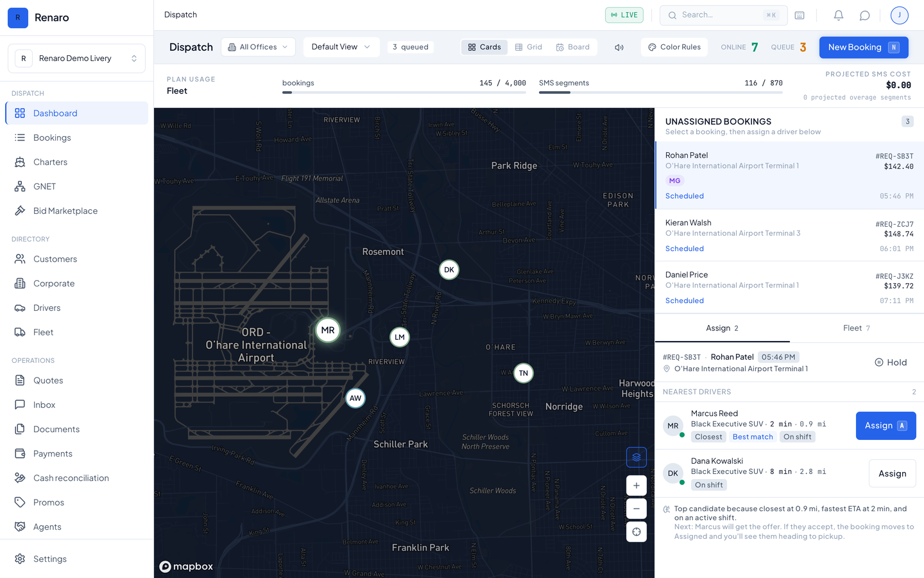Zoom in on the map
This screenshot has width=924, height=578.
coord(637,486)
